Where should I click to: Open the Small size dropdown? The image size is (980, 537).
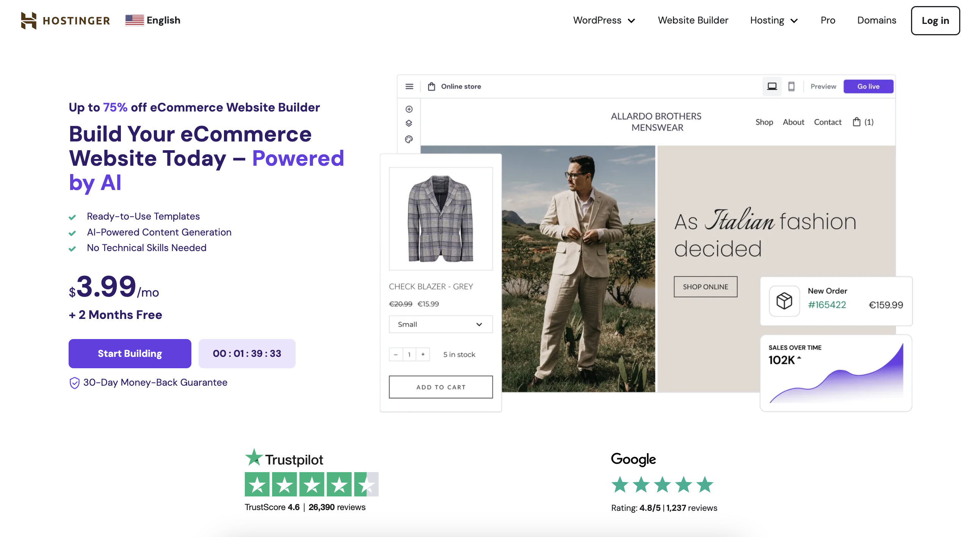(440, 324)
